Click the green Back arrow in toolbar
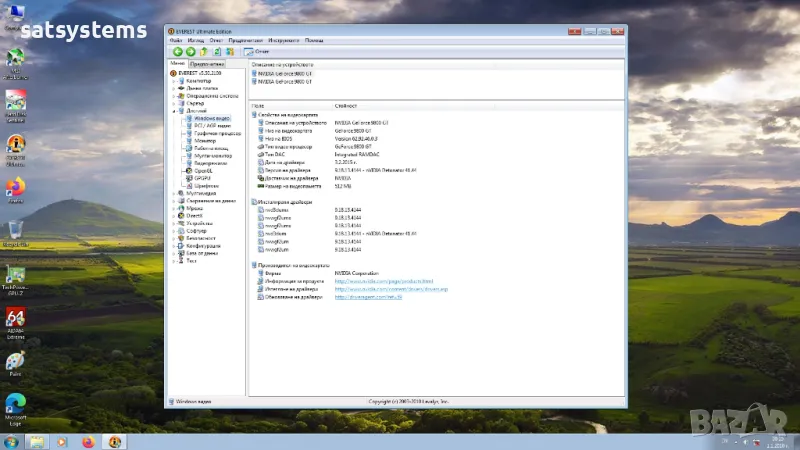Screen dimensions: 800x450 point(178,51)
